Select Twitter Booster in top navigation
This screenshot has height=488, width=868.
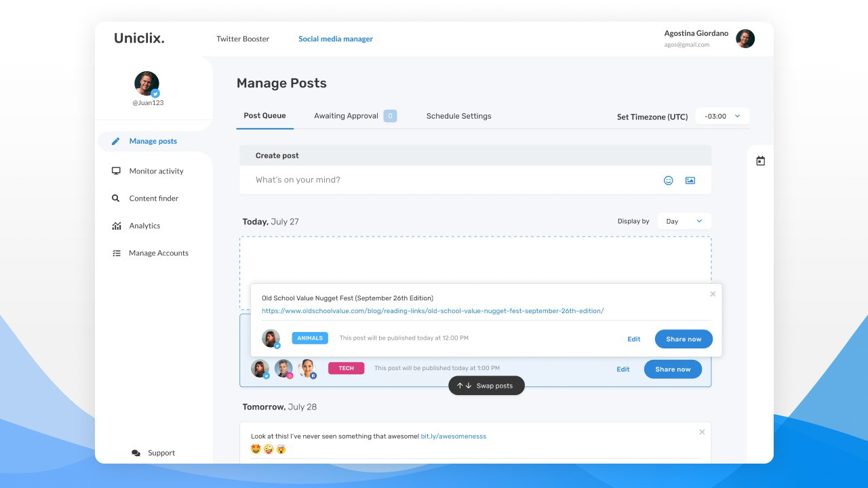[243, 39]
